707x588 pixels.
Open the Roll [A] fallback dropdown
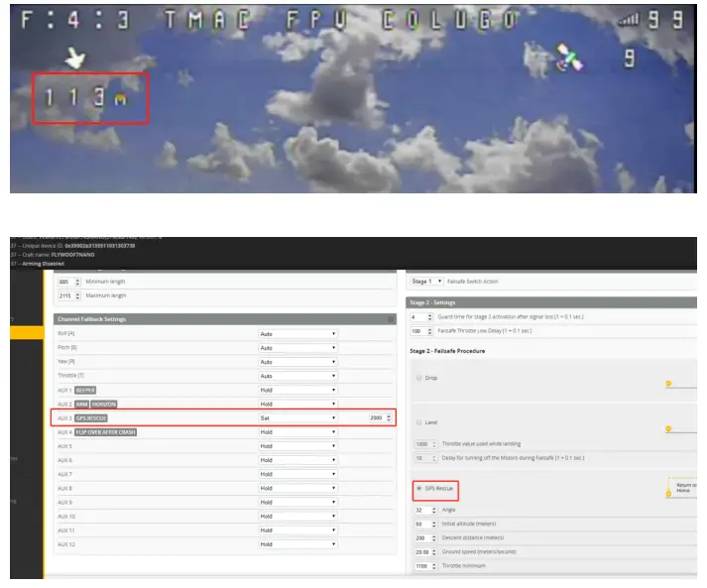pos(298,334)
